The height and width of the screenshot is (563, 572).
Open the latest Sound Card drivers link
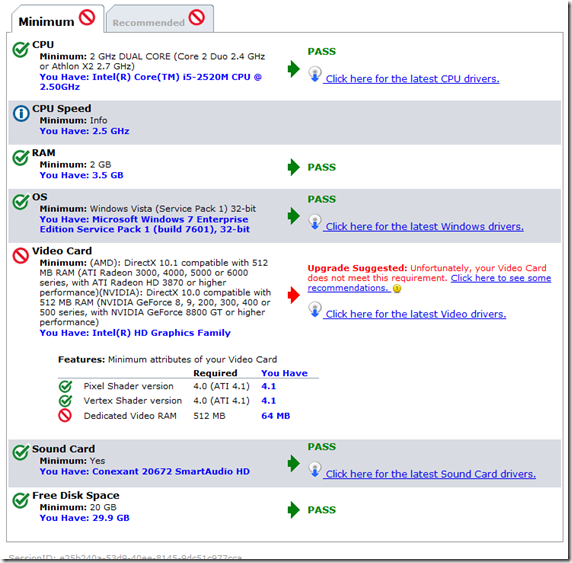[430, 474]
